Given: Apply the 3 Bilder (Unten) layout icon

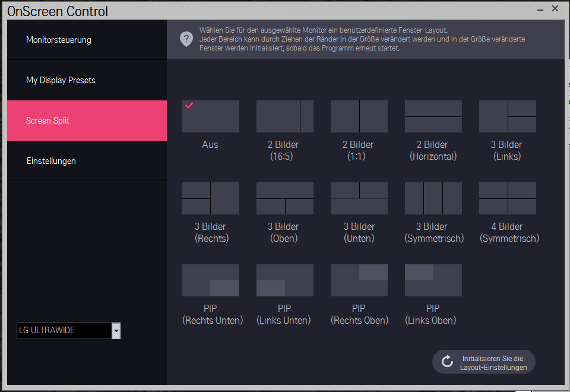Looking at the screenshot, I should tap(359, 198).
